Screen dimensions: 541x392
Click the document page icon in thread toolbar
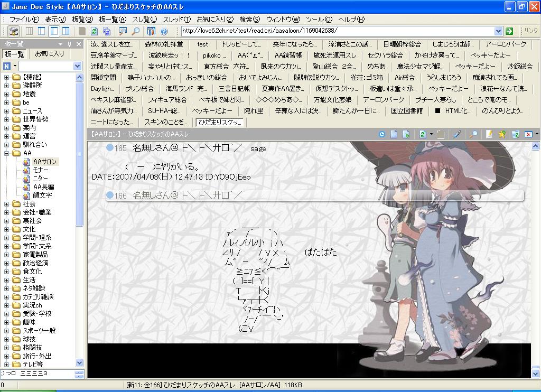pos(394,134)
